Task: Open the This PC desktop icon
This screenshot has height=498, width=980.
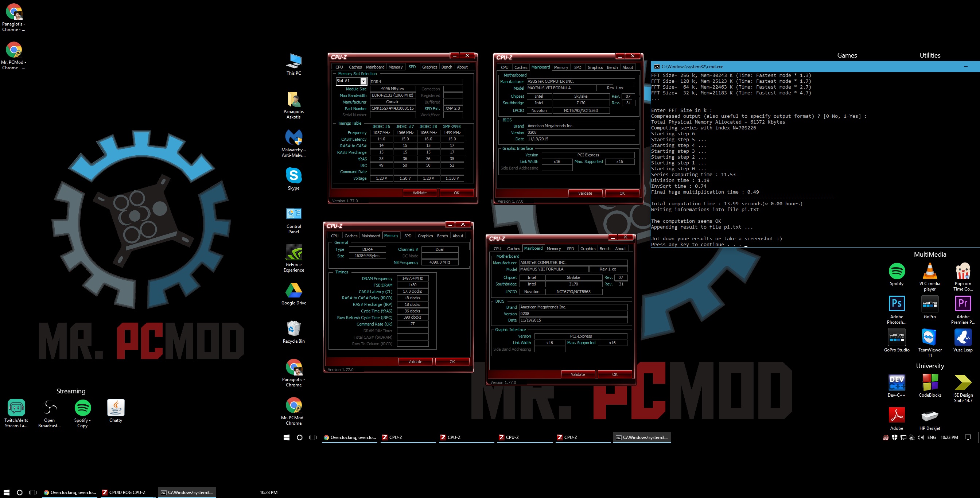Action: tap(294, 64)
